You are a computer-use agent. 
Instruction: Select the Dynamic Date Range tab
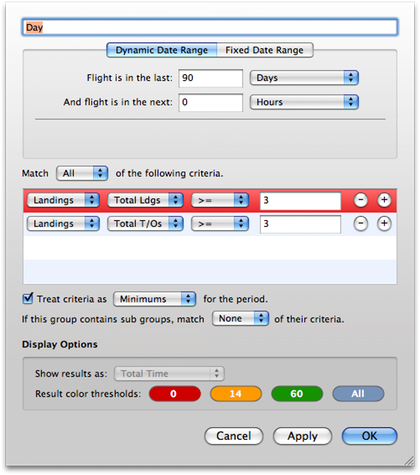[162, 50]
